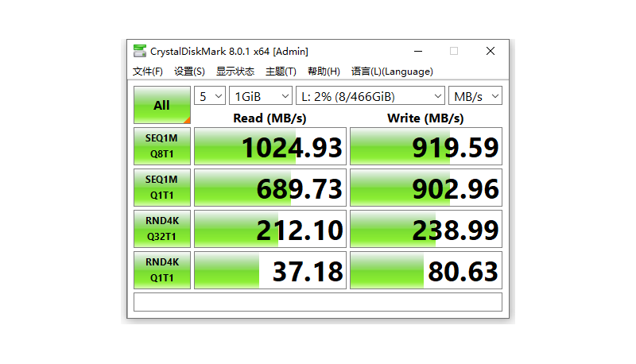Open the 设置(S) menu
Screen dimensions: 636x364
pyautogui.click(x=189, y=72)
